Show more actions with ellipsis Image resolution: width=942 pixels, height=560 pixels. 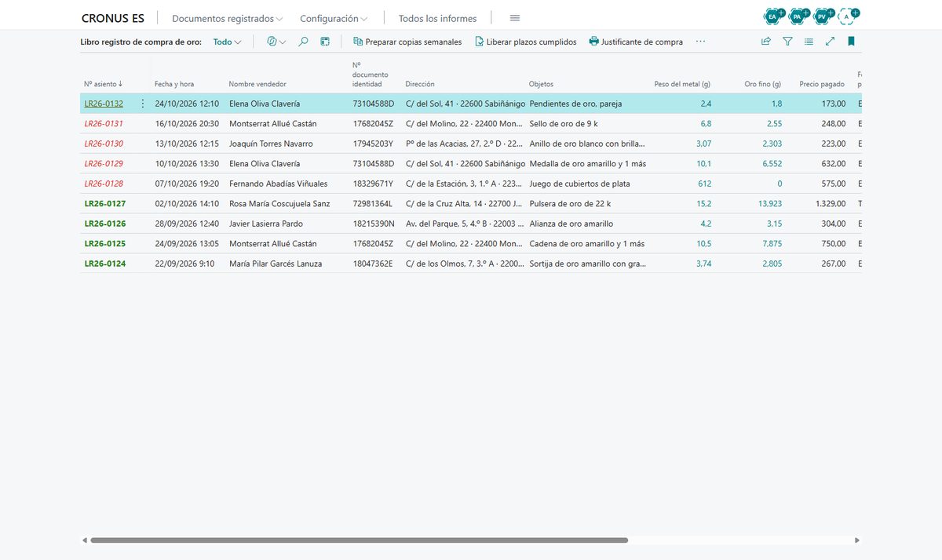tap(700, 42)
